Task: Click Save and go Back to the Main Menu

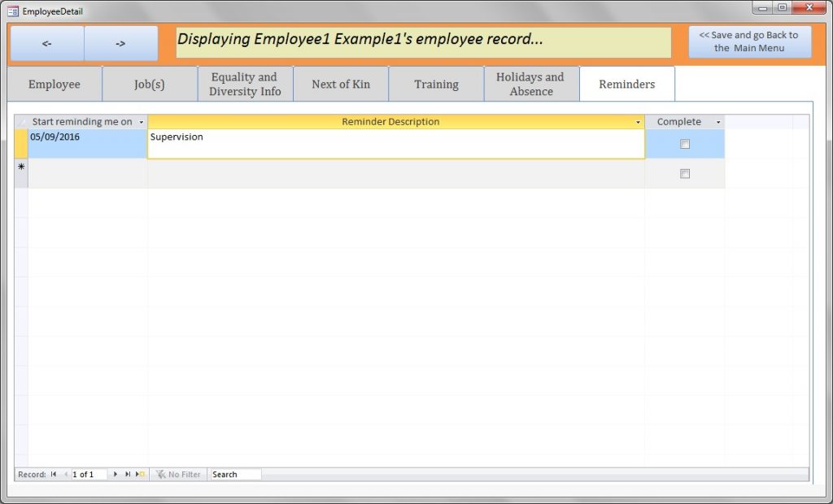Action: point(749,41)
